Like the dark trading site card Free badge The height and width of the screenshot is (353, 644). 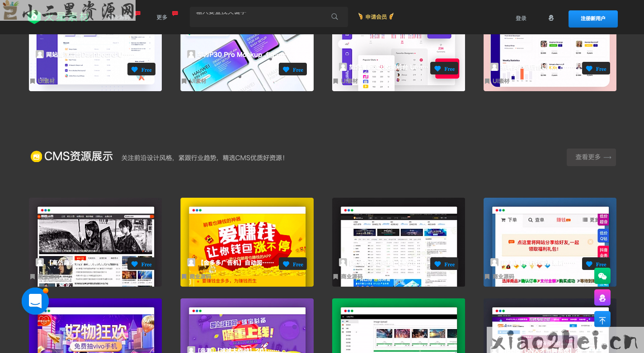pyautogui.click(x=444, y=264)
